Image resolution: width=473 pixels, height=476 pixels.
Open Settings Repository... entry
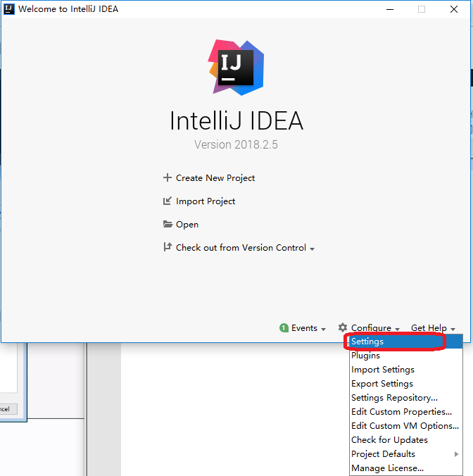point(406,398)
